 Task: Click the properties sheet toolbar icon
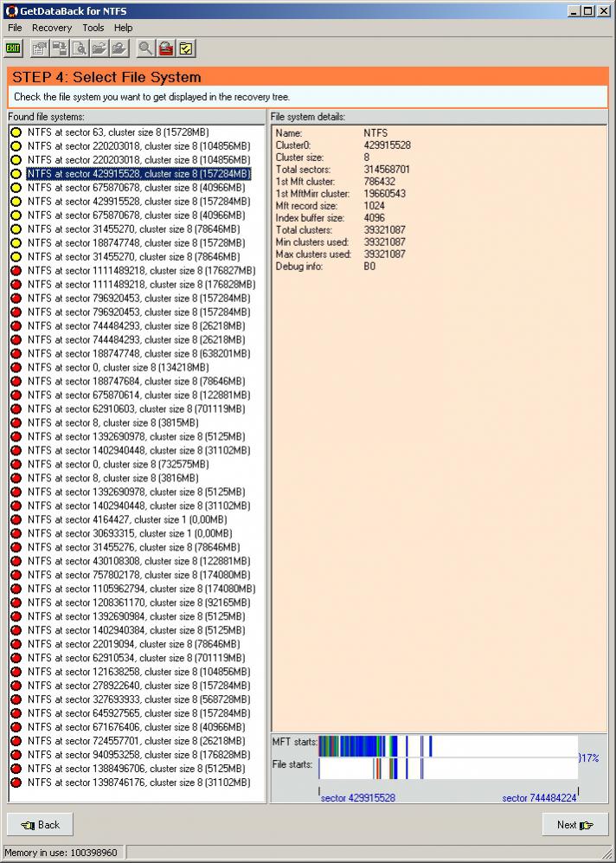38,48
